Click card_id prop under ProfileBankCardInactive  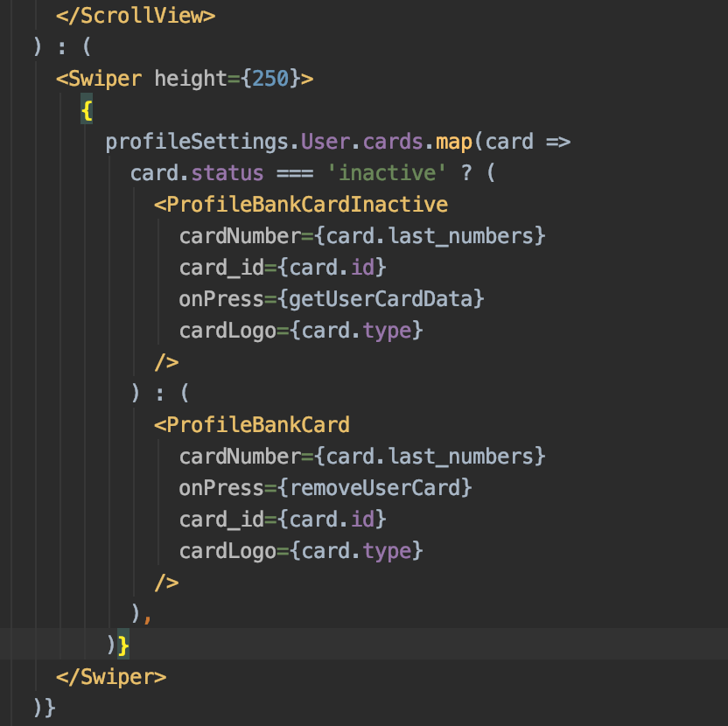click(x=221, y=268)
